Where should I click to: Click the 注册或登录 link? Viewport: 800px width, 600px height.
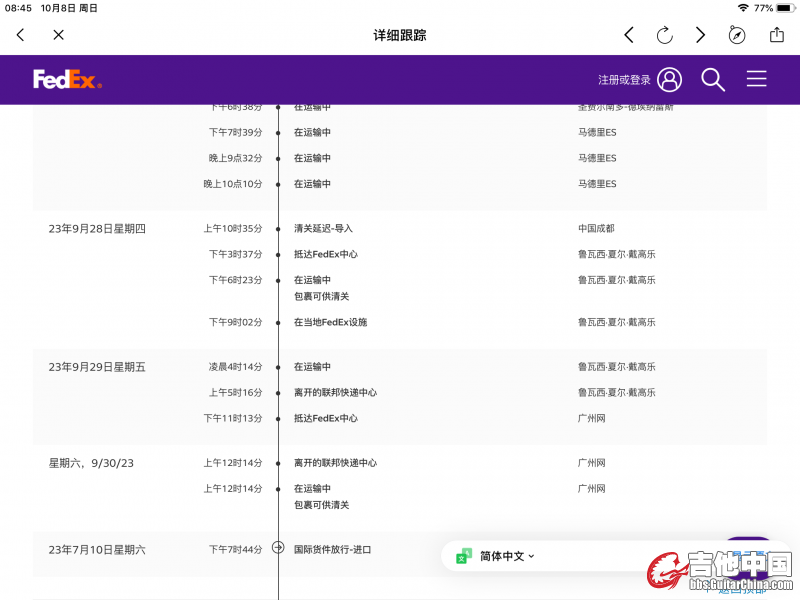624,80
